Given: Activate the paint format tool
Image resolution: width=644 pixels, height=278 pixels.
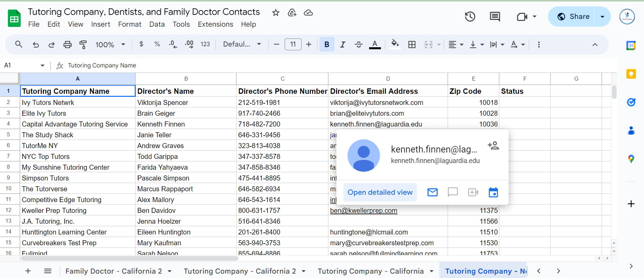Looking at the screenshot, I should click(83, 45).
